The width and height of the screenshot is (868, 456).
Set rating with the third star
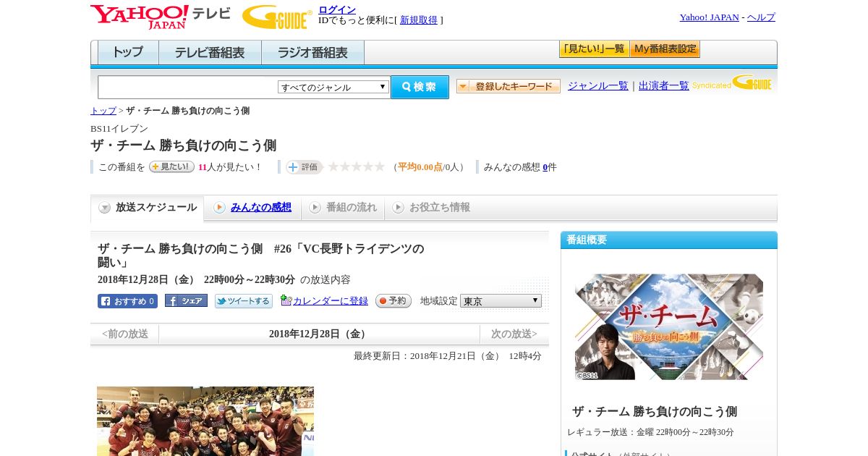357,166
